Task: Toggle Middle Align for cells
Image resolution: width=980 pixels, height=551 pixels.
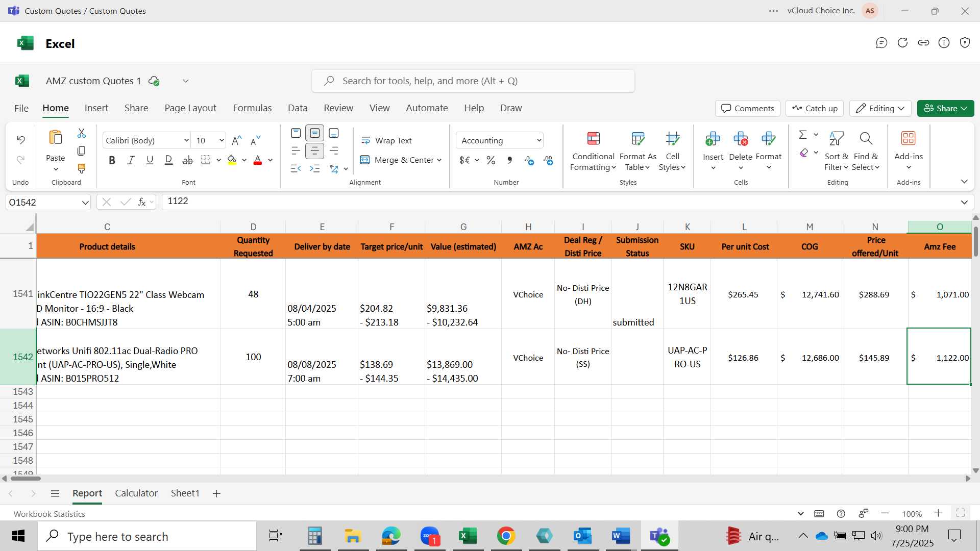Action: pos(315,133)
